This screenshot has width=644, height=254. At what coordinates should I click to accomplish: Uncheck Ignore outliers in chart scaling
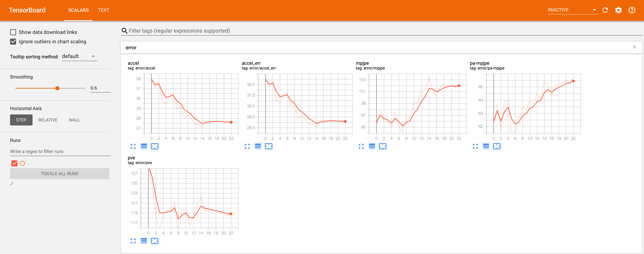pos(13,41)
